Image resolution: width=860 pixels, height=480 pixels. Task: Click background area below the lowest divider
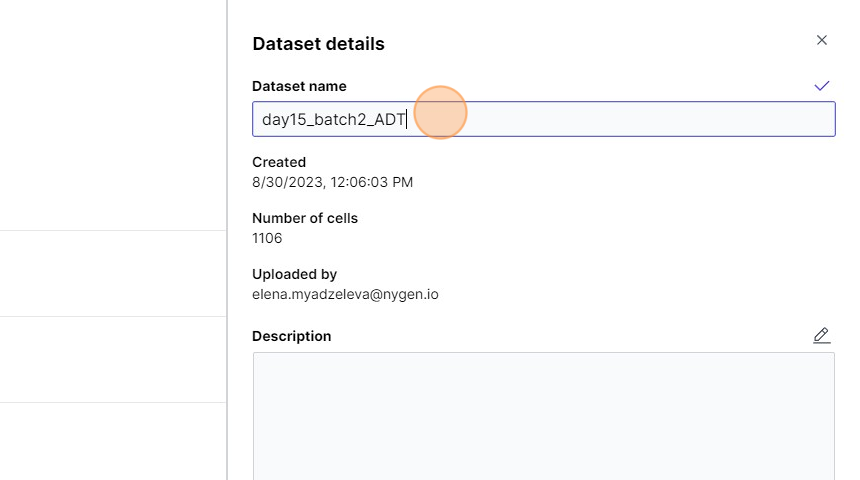point(112,441)
